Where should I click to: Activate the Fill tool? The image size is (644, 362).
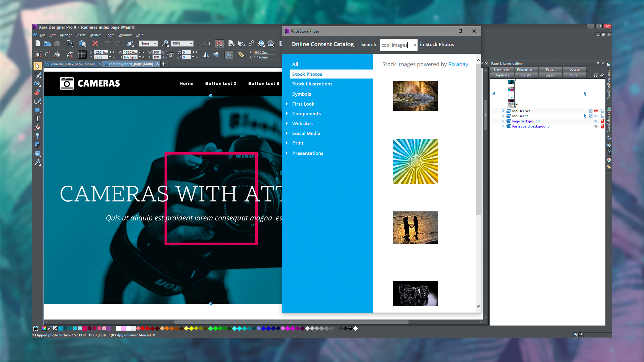pyautogui.click(x=38, y=127)
